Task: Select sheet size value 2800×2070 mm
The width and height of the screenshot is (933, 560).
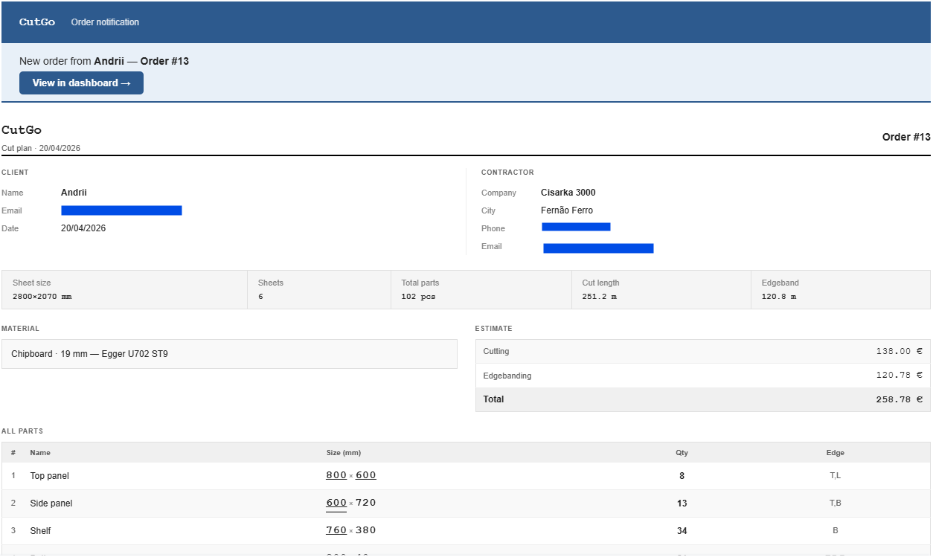Action: tap(42, 297)
